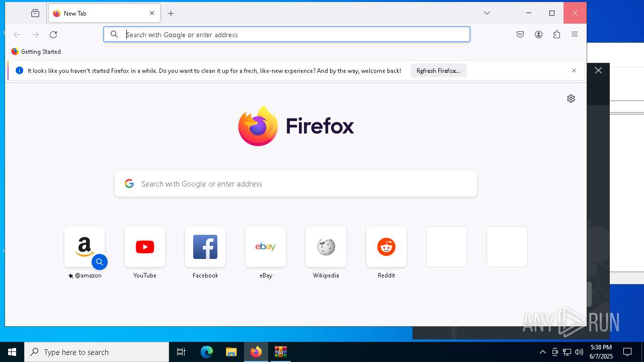
Task: Open Firefox View recent browsing icon
Action: 35,14
